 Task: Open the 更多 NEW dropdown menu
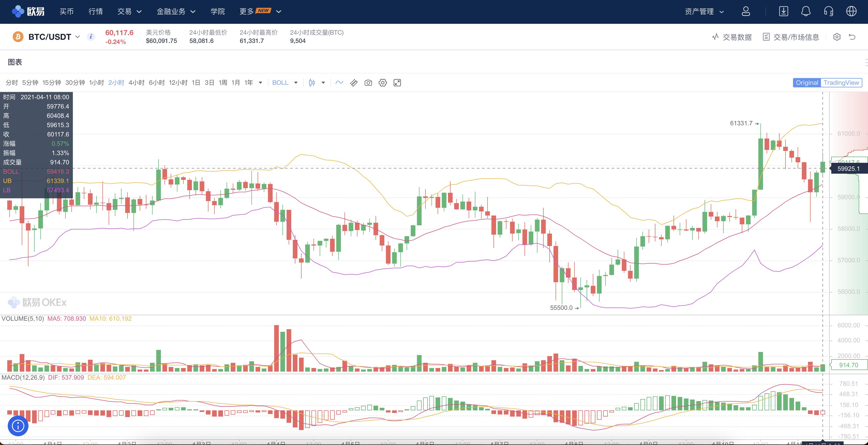pos(260,11)
